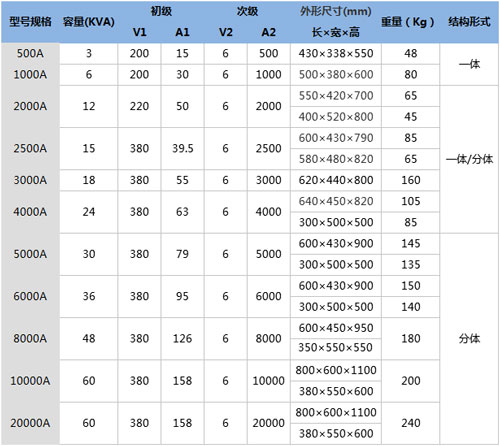Click the V2 column subheader
The width and height of the screenshot is (500, 446).
coord(225,32)
